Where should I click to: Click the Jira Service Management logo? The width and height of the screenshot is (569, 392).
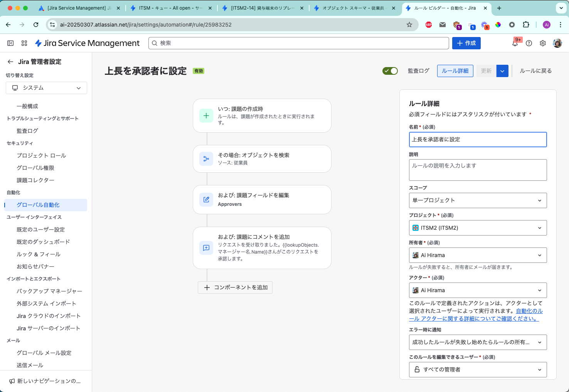87,43
